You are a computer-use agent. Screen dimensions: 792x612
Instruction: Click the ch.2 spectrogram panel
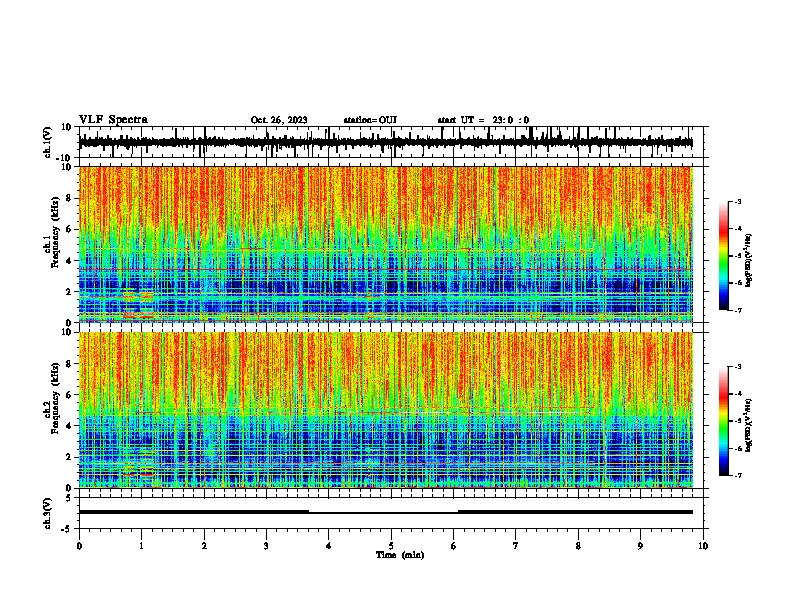click(386, 410)
